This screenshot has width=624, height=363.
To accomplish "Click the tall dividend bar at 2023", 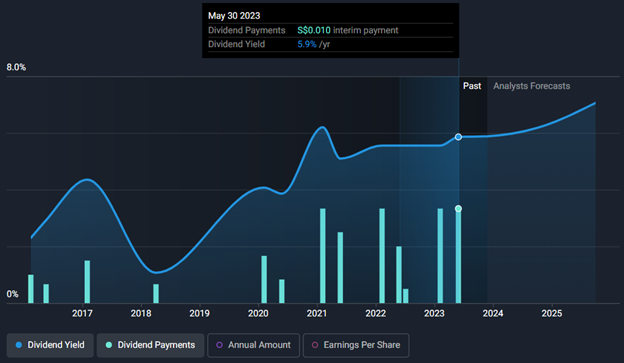I will [x=440, y=256].
